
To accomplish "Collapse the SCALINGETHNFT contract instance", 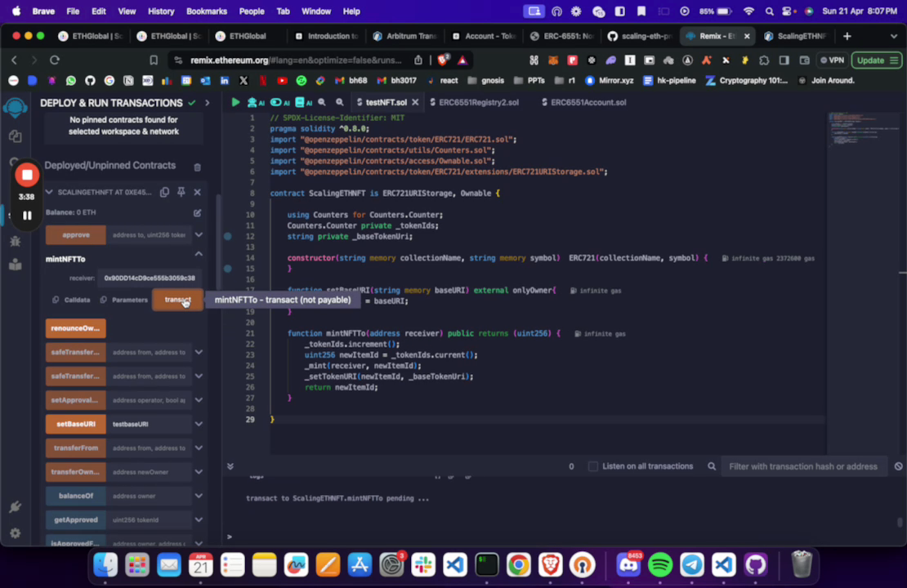I will point(49,192).
